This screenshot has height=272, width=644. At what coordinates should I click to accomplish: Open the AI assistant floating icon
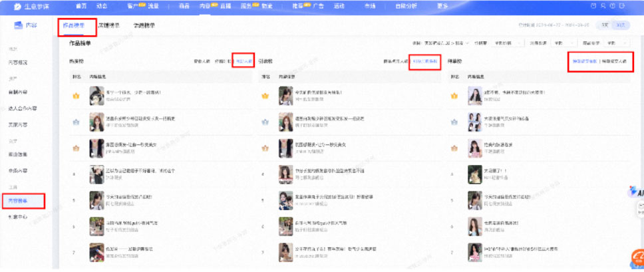pyautogui.click(x=636, y=193)
